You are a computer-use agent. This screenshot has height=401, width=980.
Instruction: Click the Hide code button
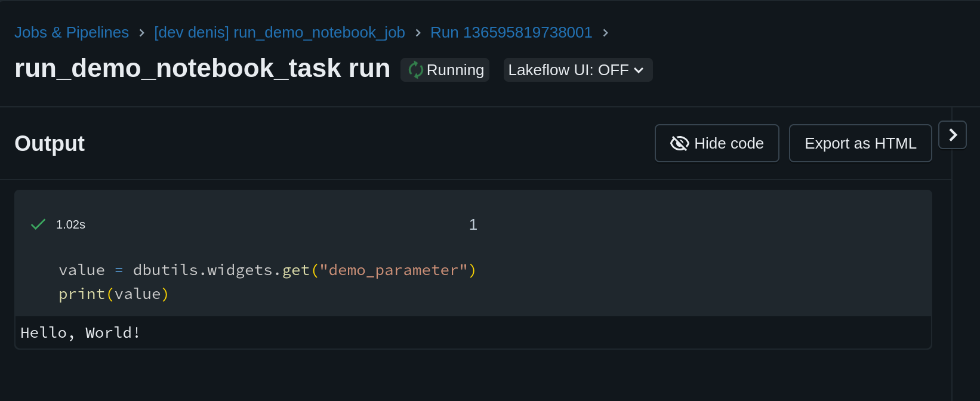(x=717, y=143)
